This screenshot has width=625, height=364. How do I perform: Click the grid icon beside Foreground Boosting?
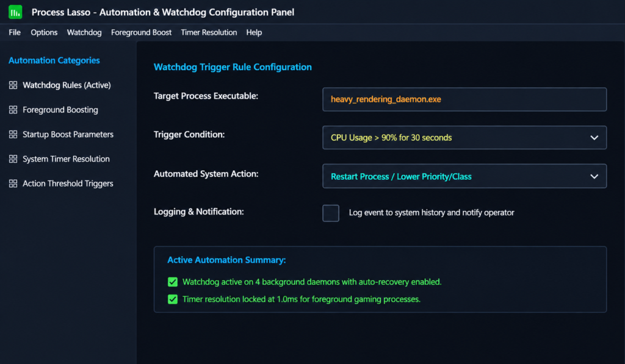13,110
